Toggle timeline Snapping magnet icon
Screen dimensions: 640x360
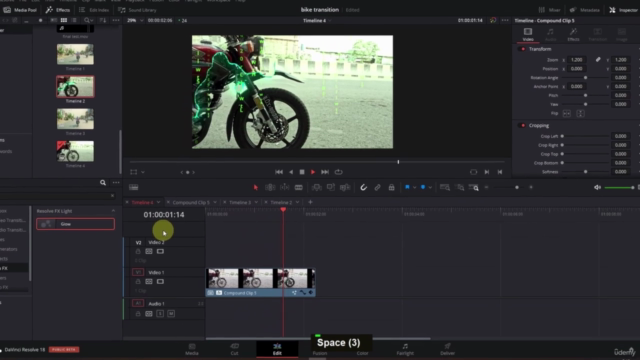coord(363,187)
